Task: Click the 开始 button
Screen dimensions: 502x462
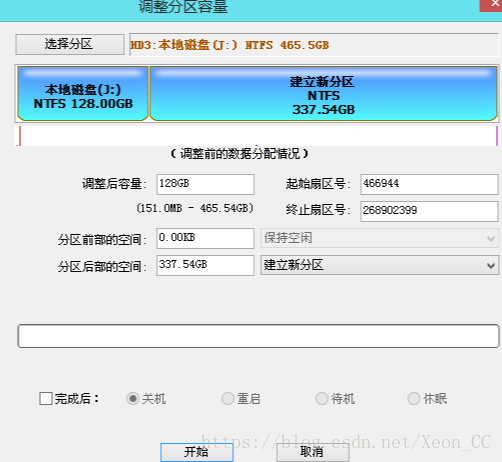Action: (197, 452)
